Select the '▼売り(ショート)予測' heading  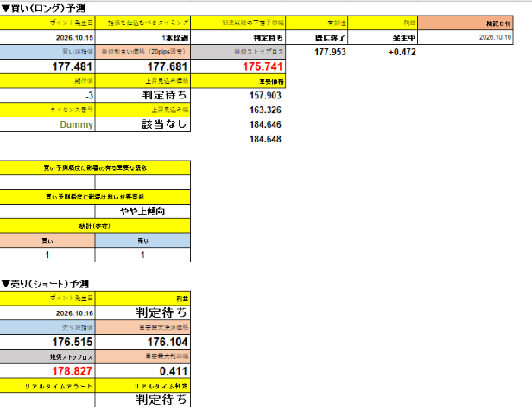pos(45,284)
